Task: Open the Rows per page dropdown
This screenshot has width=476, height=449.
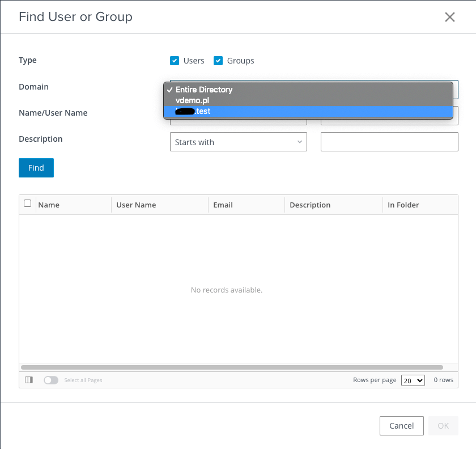Action: (x=413, y=380)
